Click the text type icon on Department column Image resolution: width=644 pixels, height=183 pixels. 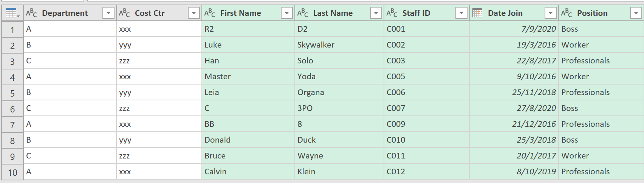click(x=31, y=13)
